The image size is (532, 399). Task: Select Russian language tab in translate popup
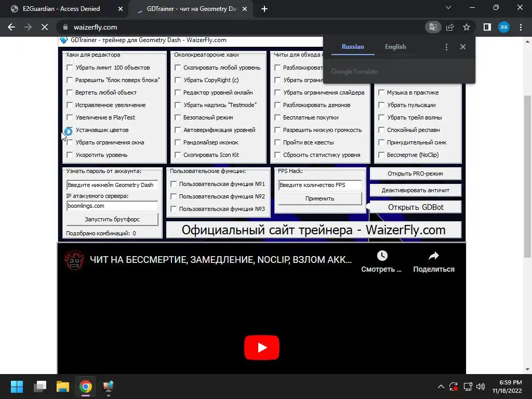click(353, 47)
